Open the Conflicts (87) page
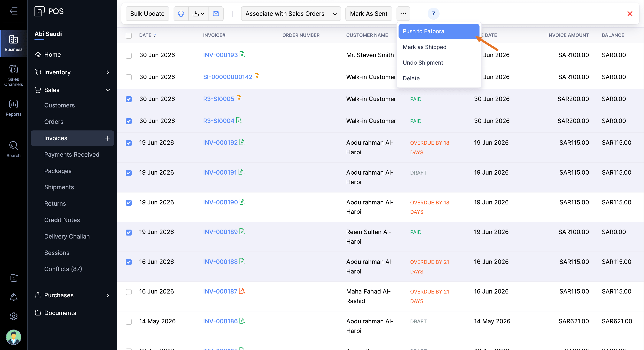644x350 pixels. (63, 269)
